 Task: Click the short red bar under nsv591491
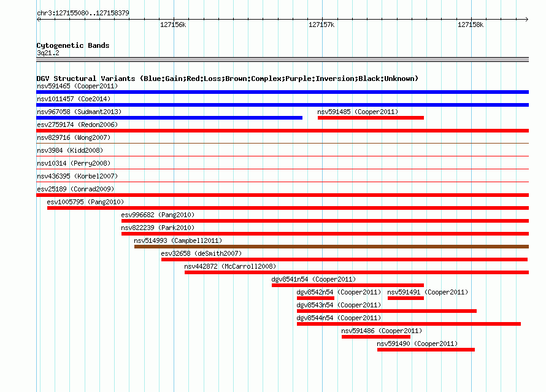(406, 298)
